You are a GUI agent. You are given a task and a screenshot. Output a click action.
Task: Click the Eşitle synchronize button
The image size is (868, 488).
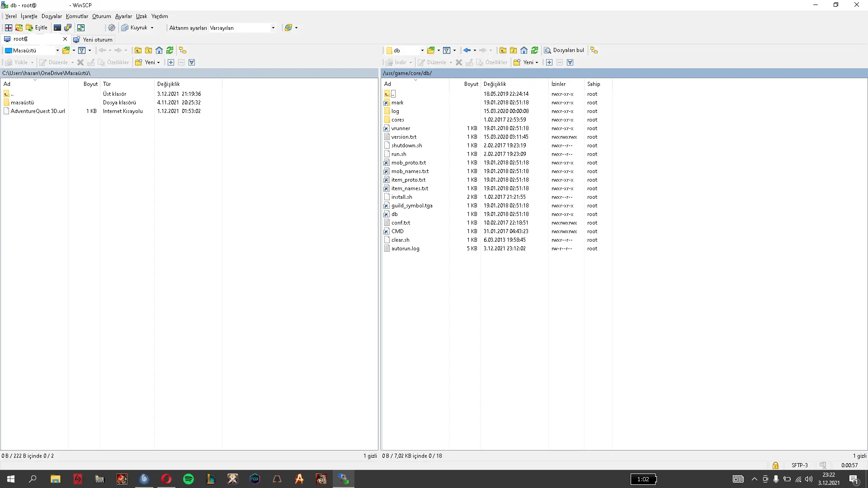tap(37, 28)
